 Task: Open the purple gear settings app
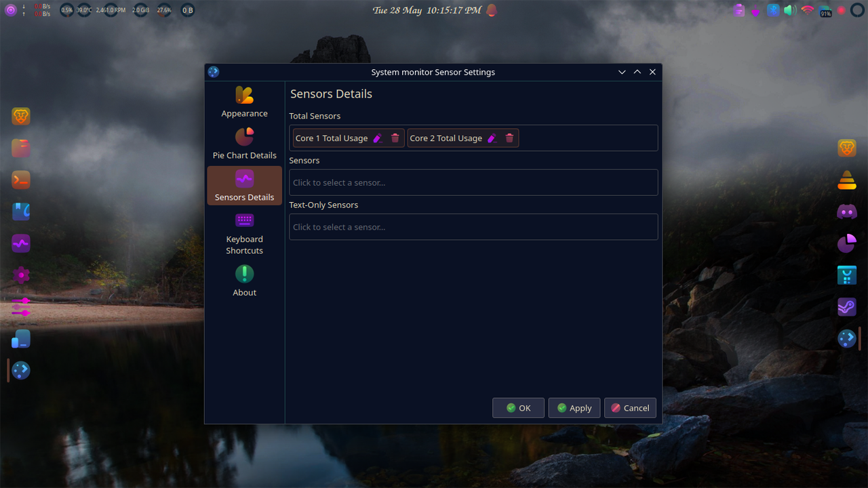point(21,275)
